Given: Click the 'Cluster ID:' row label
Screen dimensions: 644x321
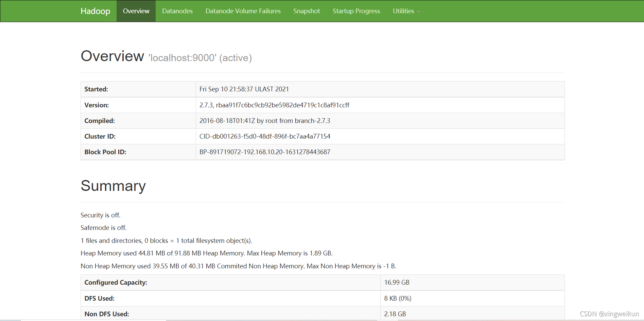Looking at the screenshot, I should click(x=100, y=136).
